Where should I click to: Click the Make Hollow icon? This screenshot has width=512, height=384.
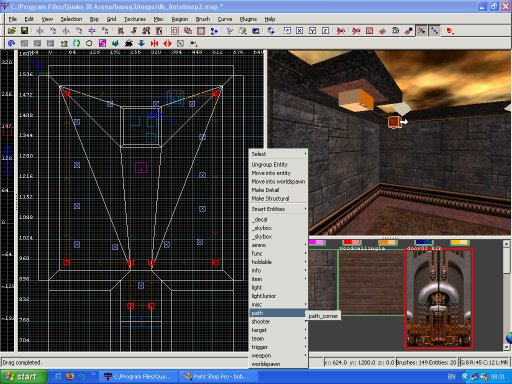pyautogui.click(x=201, y=31)
